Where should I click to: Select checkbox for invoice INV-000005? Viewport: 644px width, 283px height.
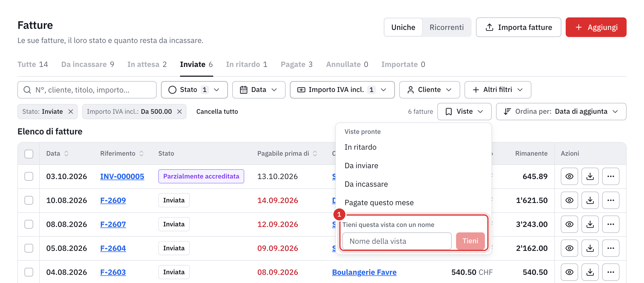pyautogui.click(x=29, y=176)
